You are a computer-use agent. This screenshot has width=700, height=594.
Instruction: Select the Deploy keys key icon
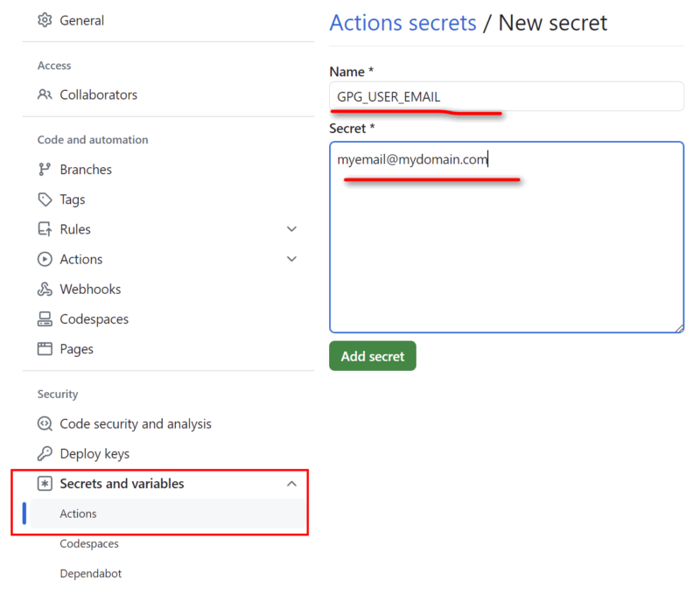click(x=45, y=453)
